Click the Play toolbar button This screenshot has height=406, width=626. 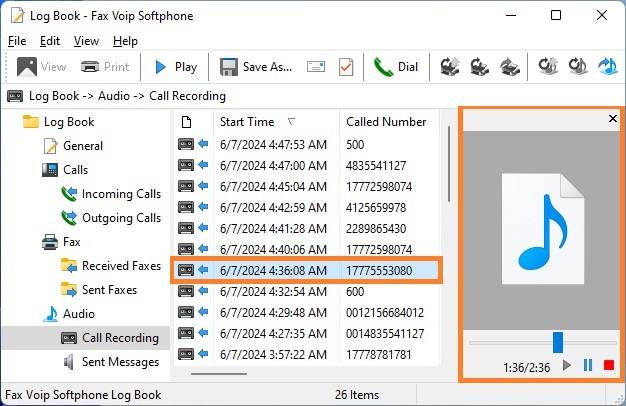click(x=176, y=67)
